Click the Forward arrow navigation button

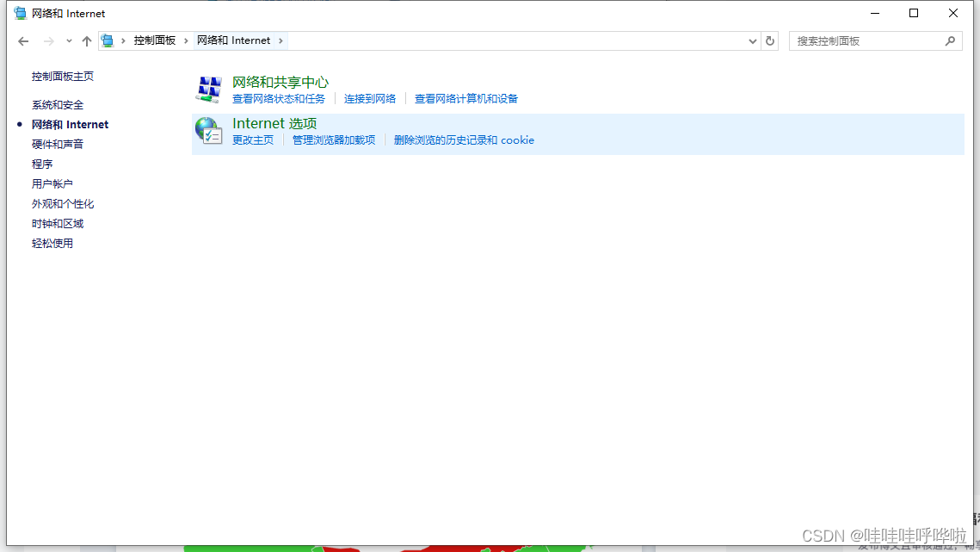48,41
